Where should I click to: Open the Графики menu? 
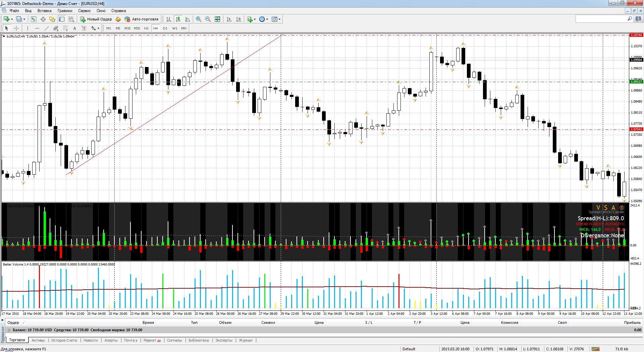65,11
